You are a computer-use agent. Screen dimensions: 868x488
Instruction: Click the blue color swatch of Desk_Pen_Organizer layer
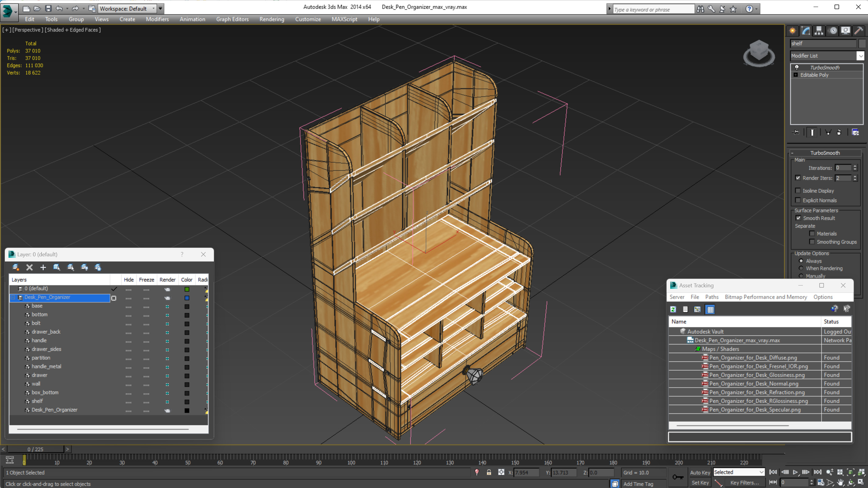187,298
